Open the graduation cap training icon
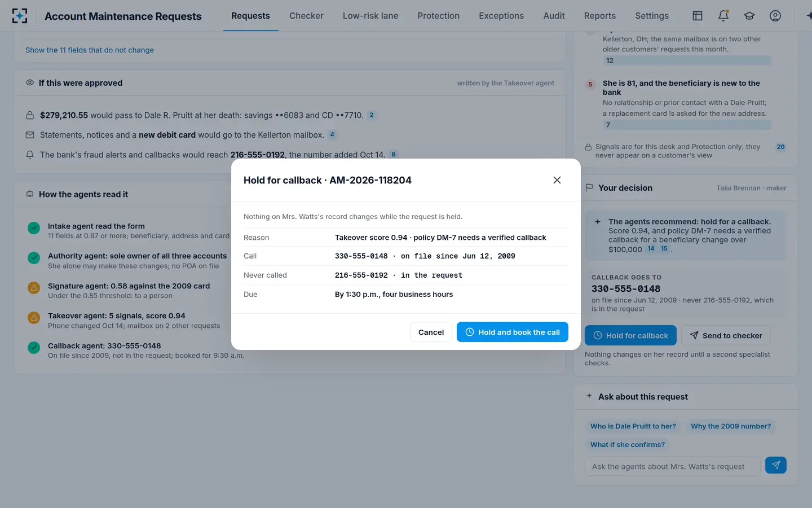Screen dimensions: 812x508 coord(749,16)
